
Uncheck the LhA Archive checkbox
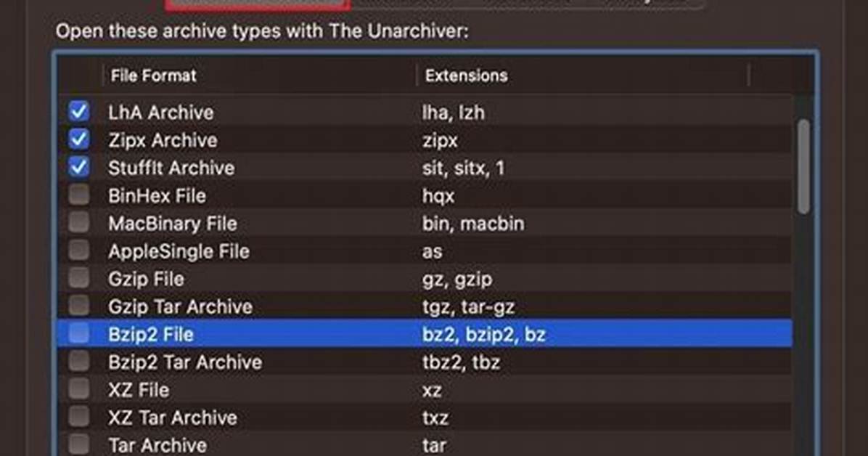click(78, 111)
